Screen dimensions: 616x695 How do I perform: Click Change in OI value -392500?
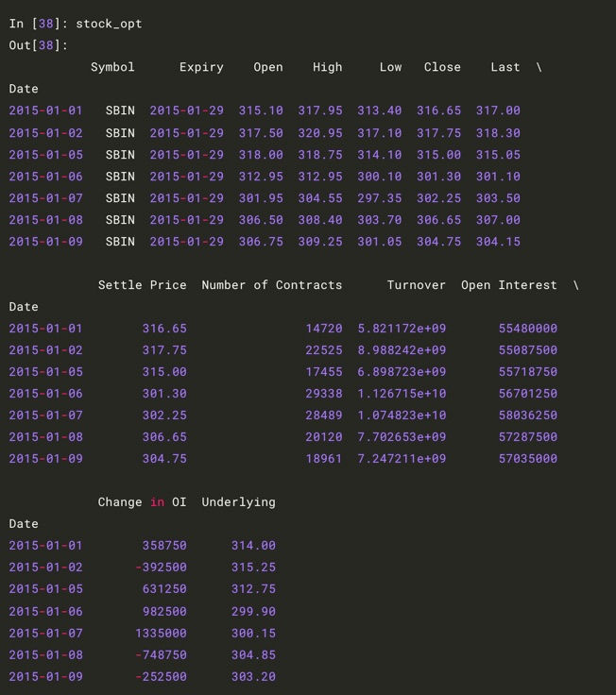coord(161,568)
